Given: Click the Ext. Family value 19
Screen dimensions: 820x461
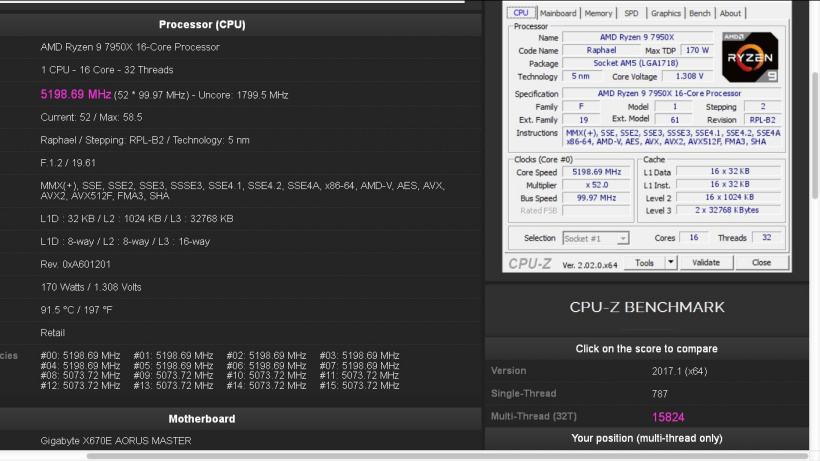Looking at the screenshot, I should 583,120.
